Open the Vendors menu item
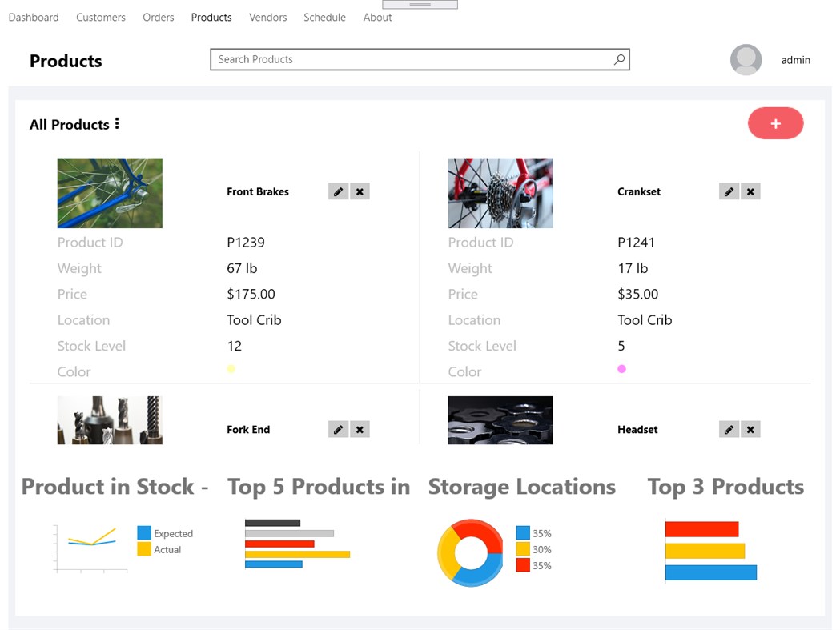This screenshot has width=840, height=630. coord(267,17)
